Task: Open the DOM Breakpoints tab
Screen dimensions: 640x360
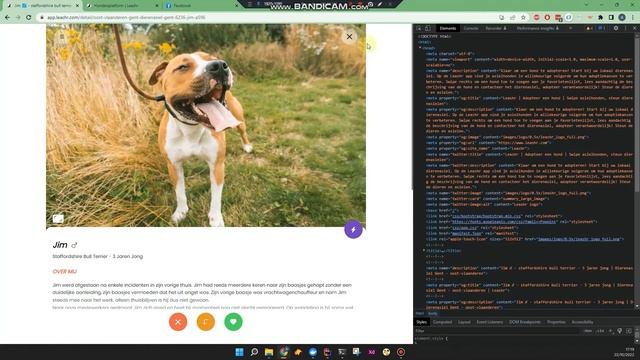Action: tap(524, 322)
